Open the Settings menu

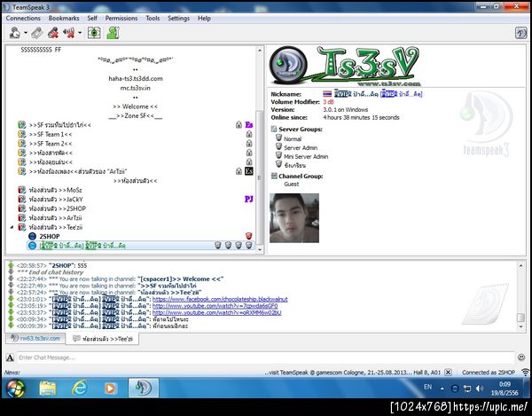click(179, 19)
